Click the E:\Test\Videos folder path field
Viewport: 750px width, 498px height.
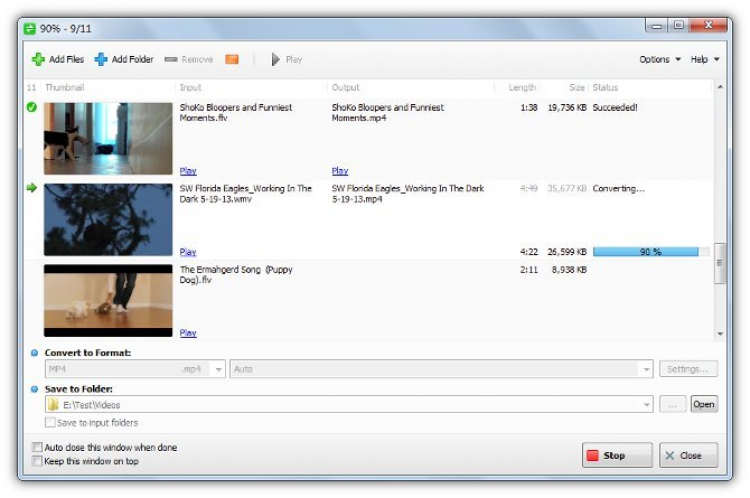(x=349, y=405)
